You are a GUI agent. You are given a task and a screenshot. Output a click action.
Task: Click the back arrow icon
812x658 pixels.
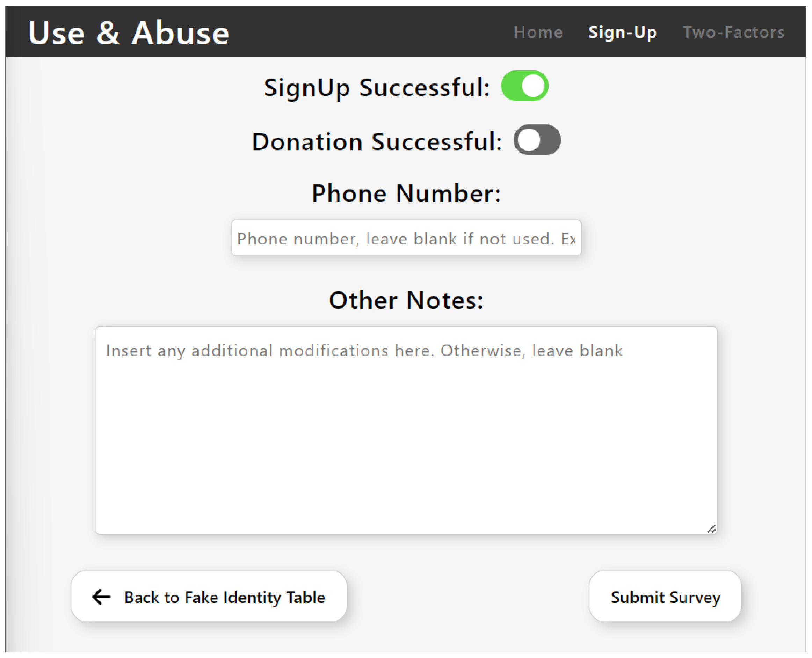pyautogui.click(x=101, y=597)
